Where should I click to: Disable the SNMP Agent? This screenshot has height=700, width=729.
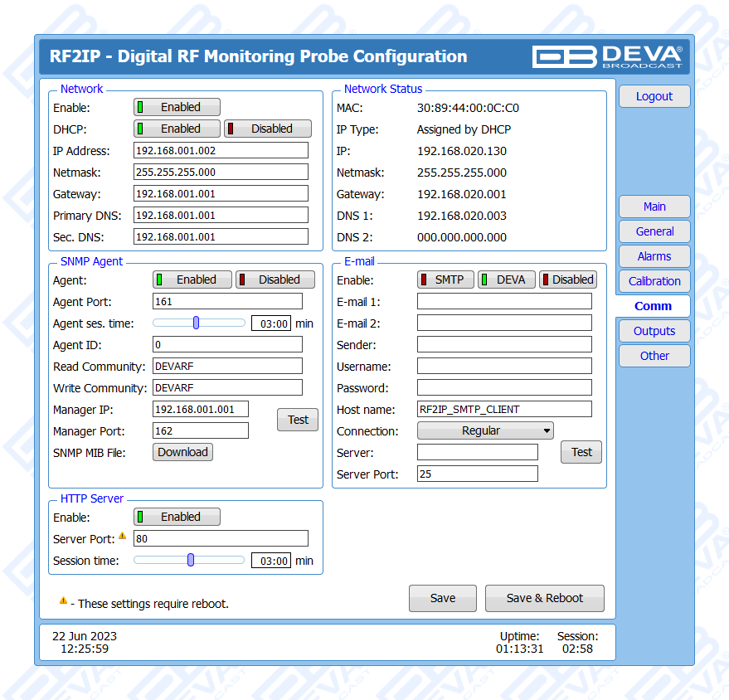click(x=275, y=280)
